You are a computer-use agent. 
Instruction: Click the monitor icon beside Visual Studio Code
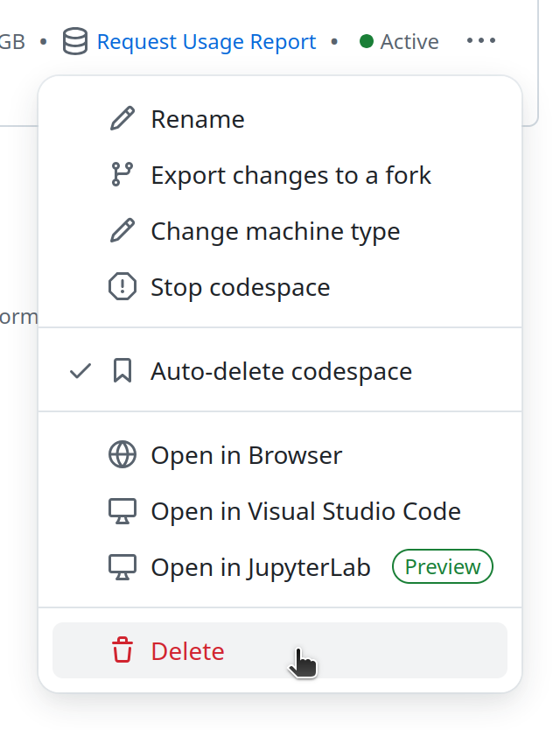(x=122, y=510)
